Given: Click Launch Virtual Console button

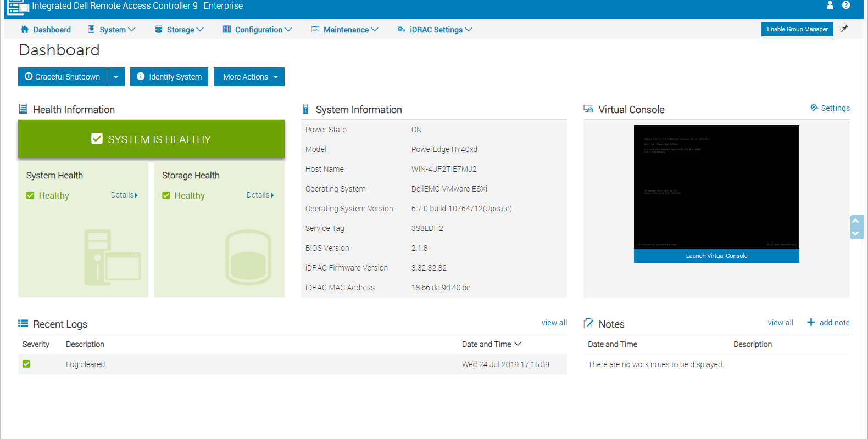Looking at the screenshot, I should click(x=716, y=256).
